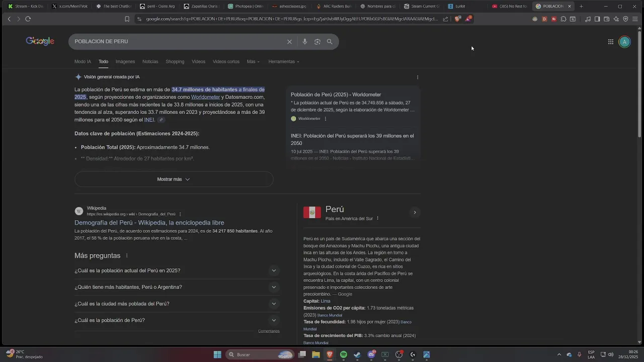Open the Windows Start menu

coord(217,354)
